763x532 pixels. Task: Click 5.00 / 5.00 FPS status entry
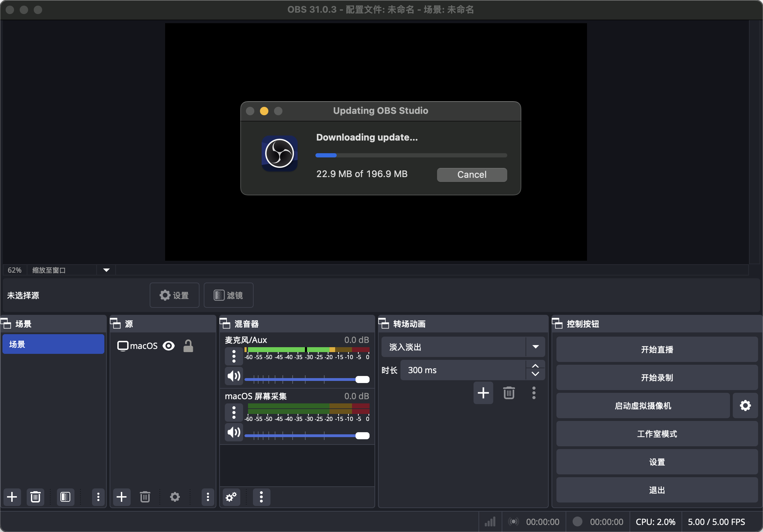click(x=716, y=522)
